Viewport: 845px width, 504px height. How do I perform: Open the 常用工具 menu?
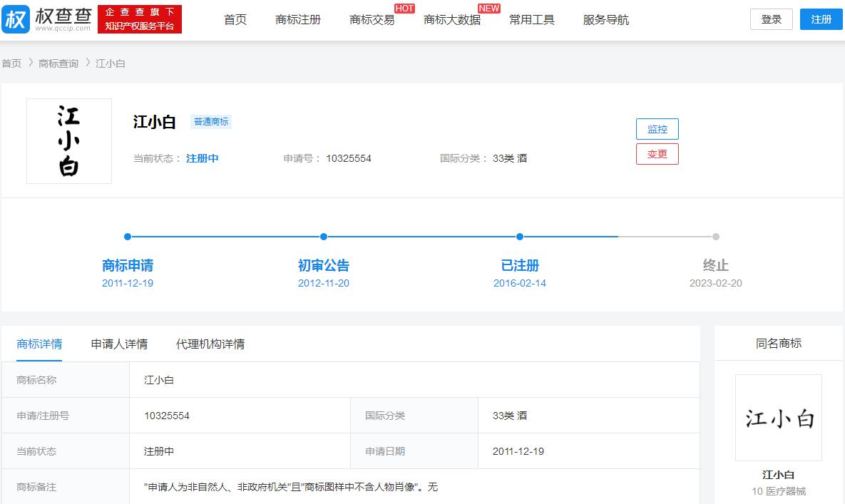[x=532, y=19]
